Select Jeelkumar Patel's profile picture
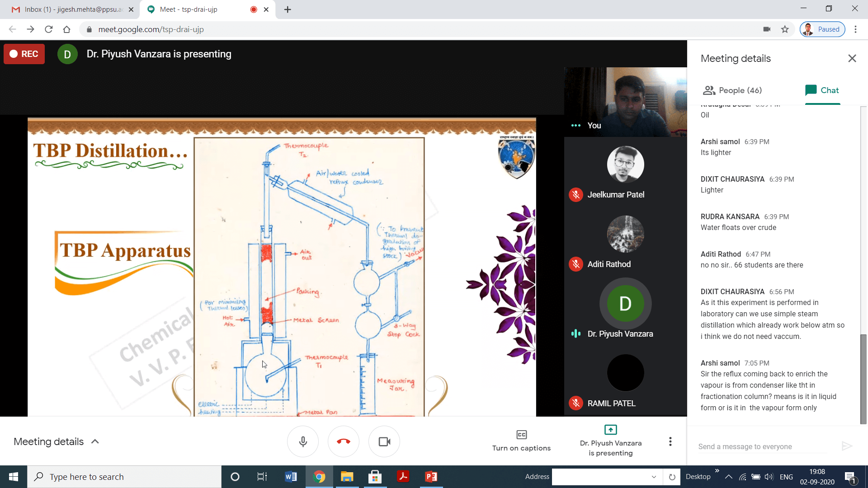Image resolution: width=868 pixels, height=488 pixels. [626, 164]
